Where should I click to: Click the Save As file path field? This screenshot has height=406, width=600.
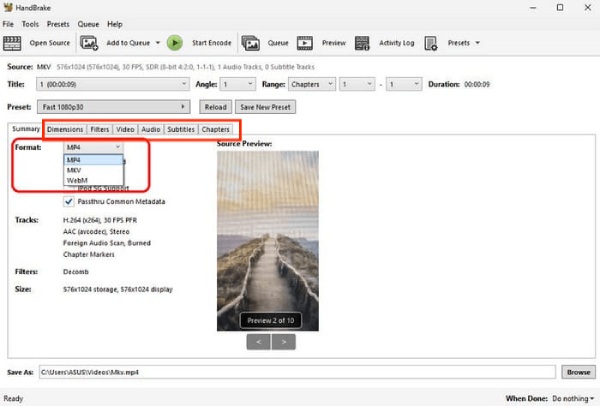(298, 371)
